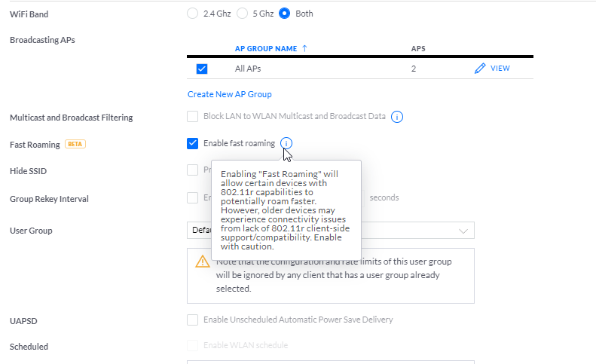Click the BETA badge next to Fast Roaming
This screenshot has height=364, width=596.
(75, 144)
